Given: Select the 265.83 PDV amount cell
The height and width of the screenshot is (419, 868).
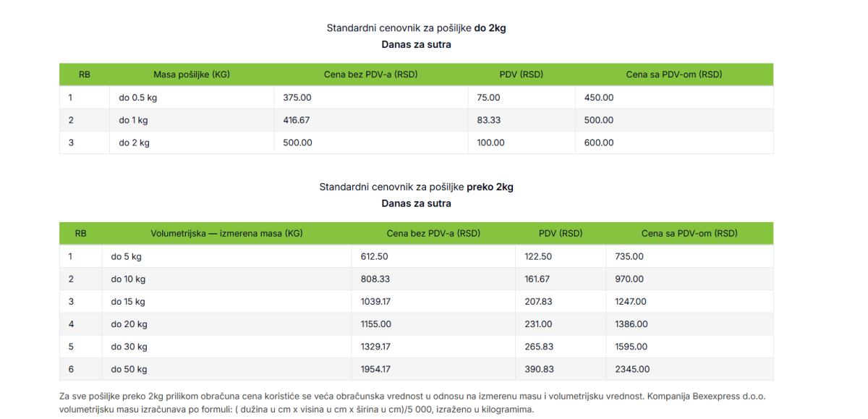Looking at the screenshot, I should coord(540,347).
